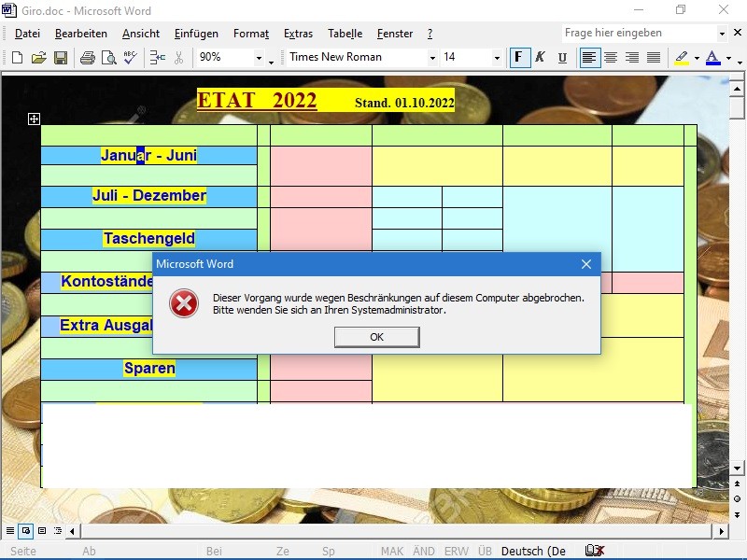Open the Format menu
Image resolution: width=747 pixels, height=560 pixels.
click(x=251, y=34)
